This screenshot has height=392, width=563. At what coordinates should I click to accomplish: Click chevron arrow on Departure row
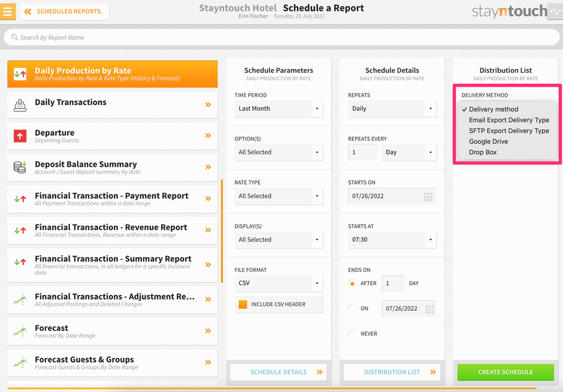point(208,135)
